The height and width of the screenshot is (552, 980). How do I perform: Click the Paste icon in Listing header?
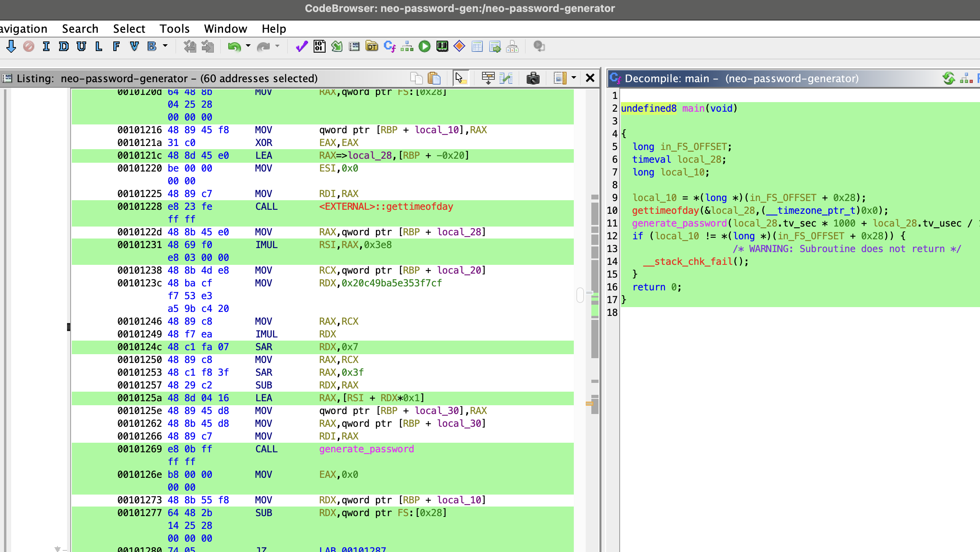(434, 78)
